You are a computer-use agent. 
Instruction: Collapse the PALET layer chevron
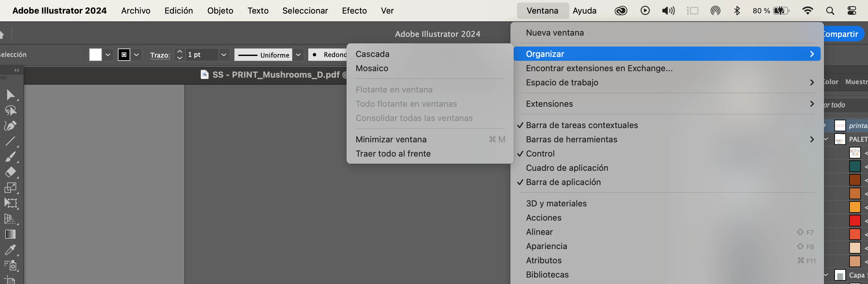click(826, 139)
